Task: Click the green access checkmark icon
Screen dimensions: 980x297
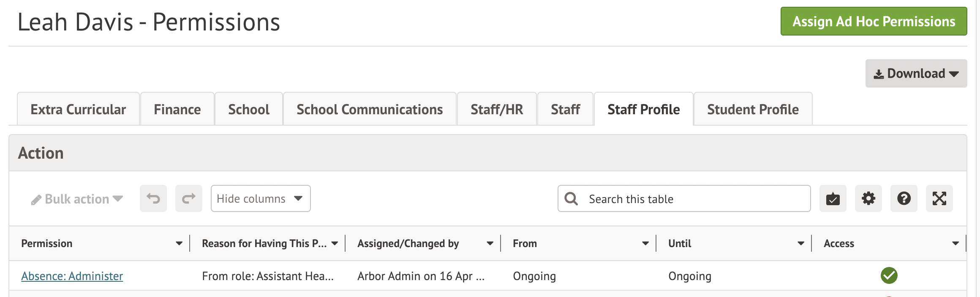Action: tap(889, 276)
